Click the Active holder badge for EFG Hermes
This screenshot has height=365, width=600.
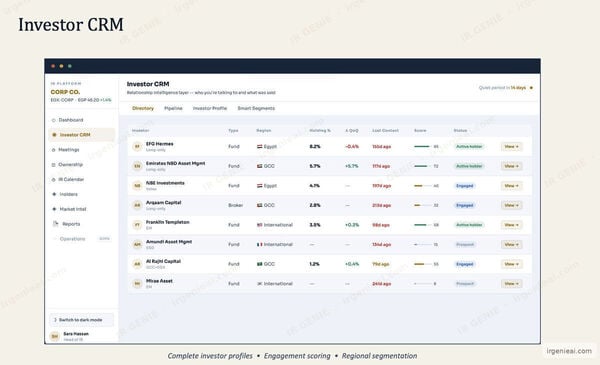[469, 147]
